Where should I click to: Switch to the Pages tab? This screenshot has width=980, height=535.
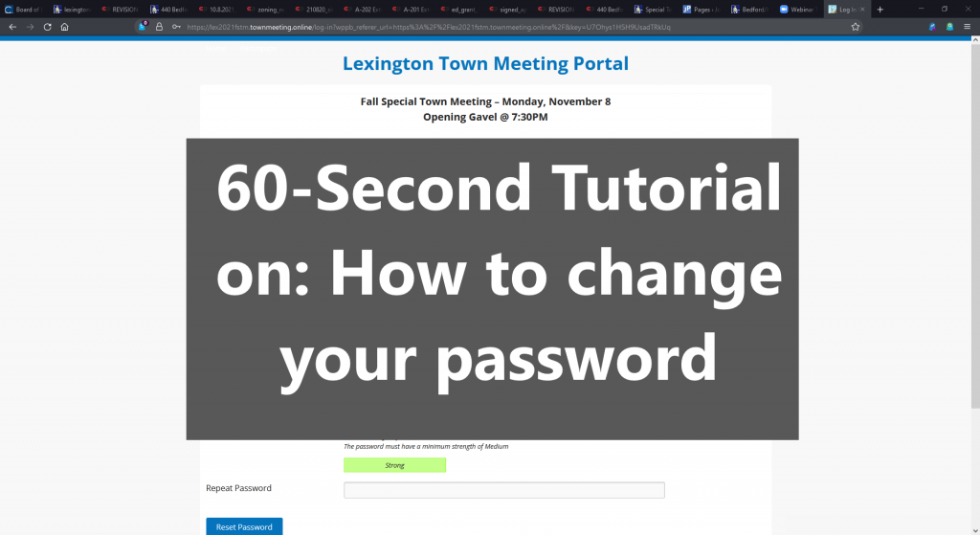702,10
